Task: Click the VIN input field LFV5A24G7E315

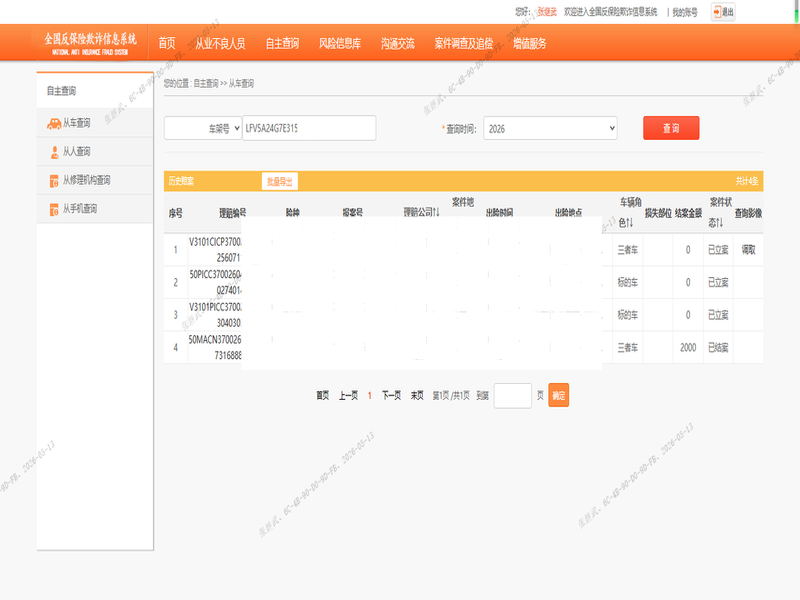Action: (x=309, y=128)
